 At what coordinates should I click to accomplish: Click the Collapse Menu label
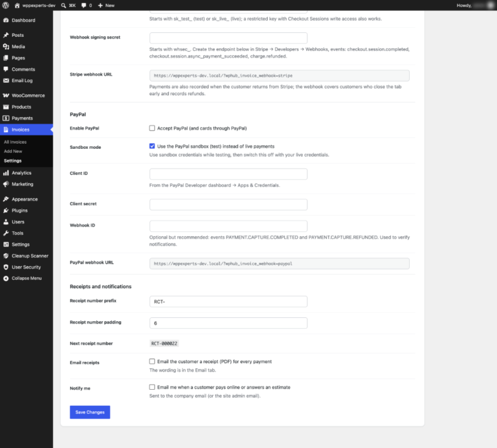point(27,278)
